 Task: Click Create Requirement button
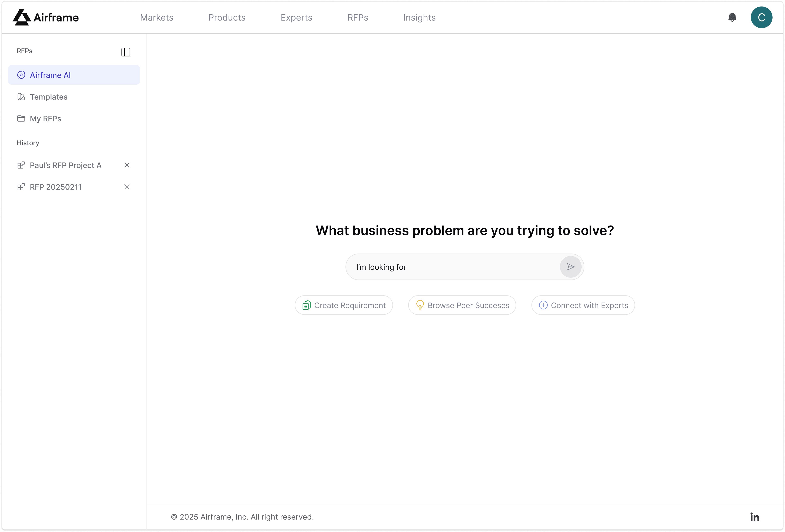(344, 305)
